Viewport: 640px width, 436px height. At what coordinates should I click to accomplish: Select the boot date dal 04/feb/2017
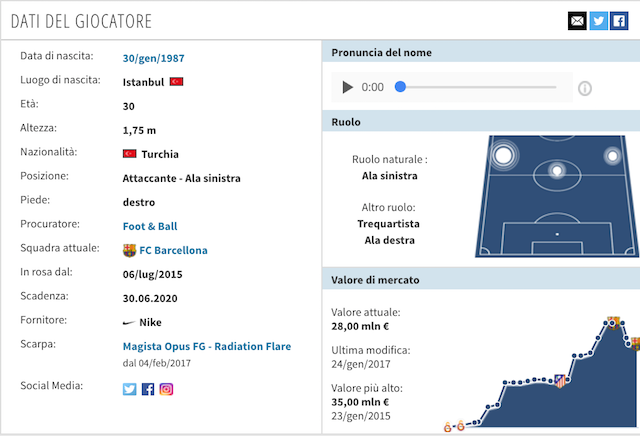pos(157,363)
